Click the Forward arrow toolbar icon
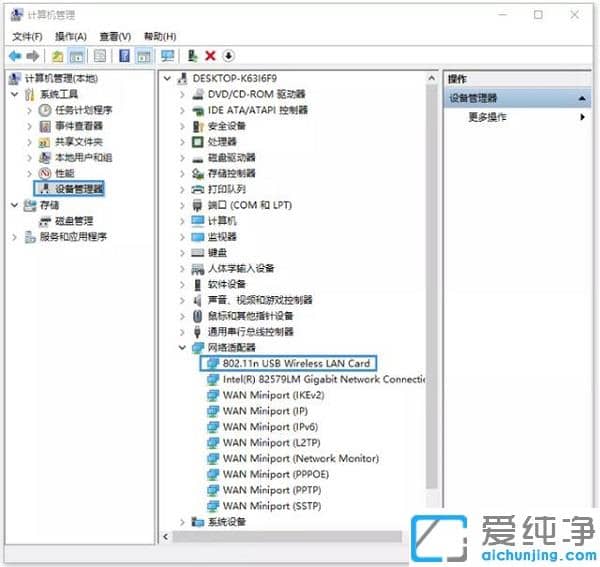This screenshot has width=600, height=567. [x=33, y=56]
